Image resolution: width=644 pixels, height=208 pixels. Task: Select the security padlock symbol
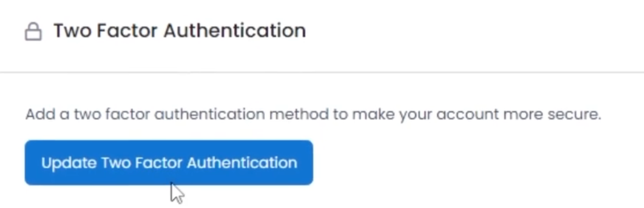coord(33,32)
